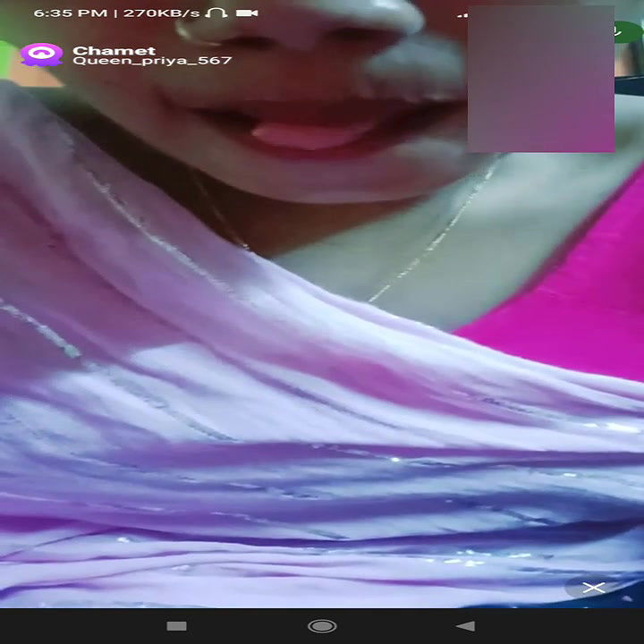Viewport: 644px width, 644px height.
Task: Tap the nav bar between home and back
Action: coord(394,626)
